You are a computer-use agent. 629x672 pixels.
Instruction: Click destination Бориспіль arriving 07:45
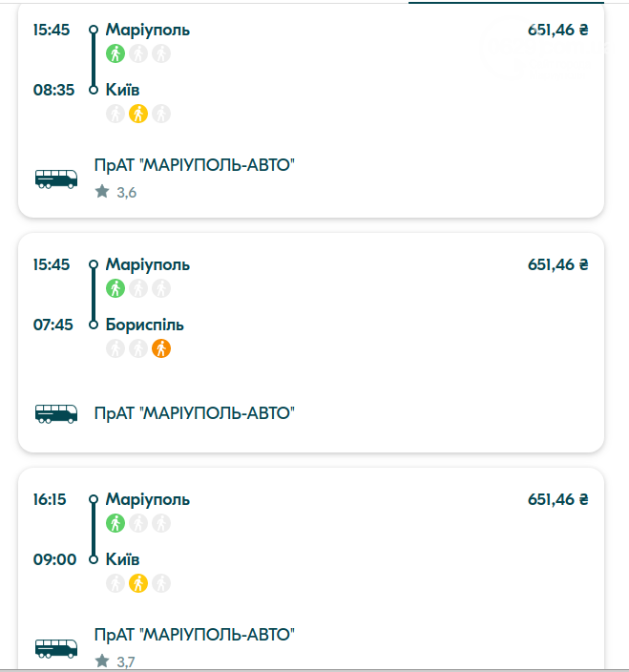(145, 325)
